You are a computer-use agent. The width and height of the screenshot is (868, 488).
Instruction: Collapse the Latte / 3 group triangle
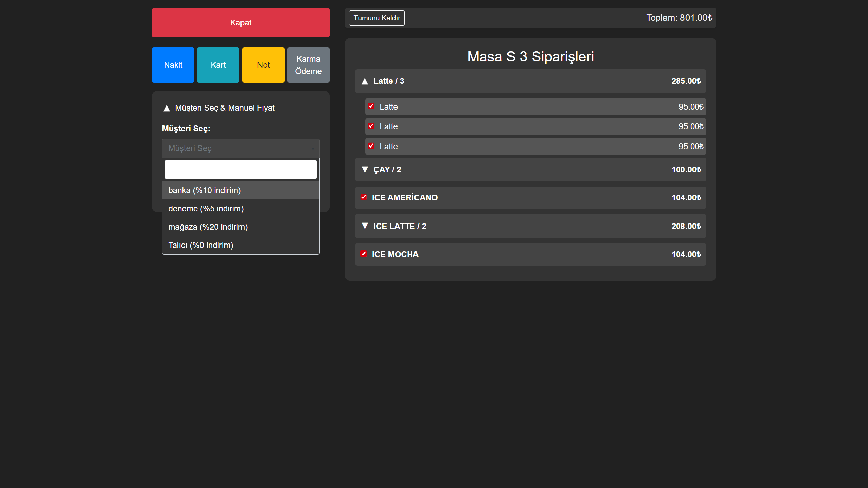coord(365,81)
